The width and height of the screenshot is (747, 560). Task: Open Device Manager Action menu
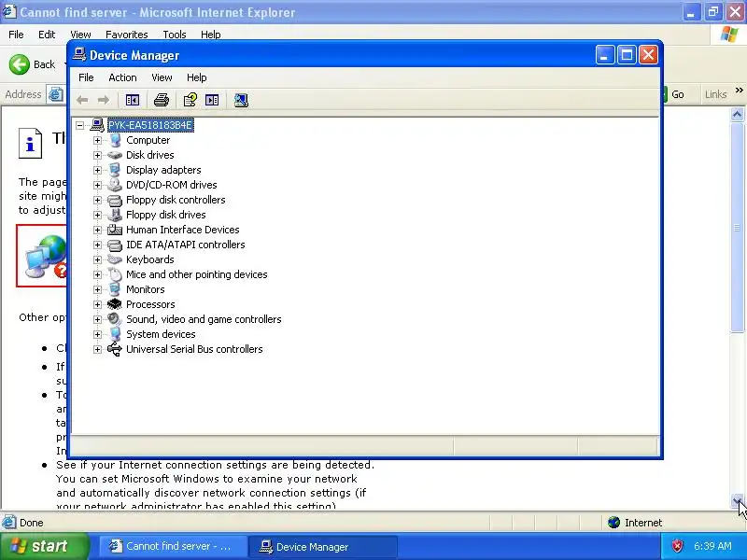point(122,77)
